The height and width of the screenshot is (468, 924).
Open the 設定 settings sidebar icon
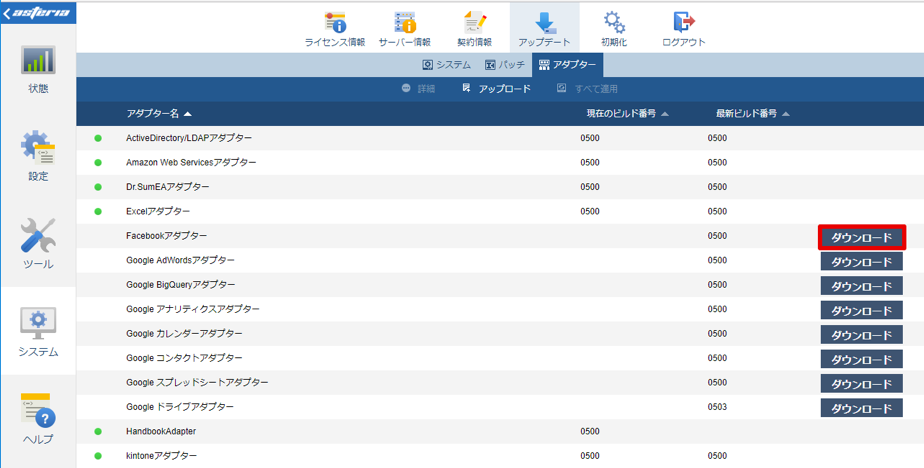(38, 147)
